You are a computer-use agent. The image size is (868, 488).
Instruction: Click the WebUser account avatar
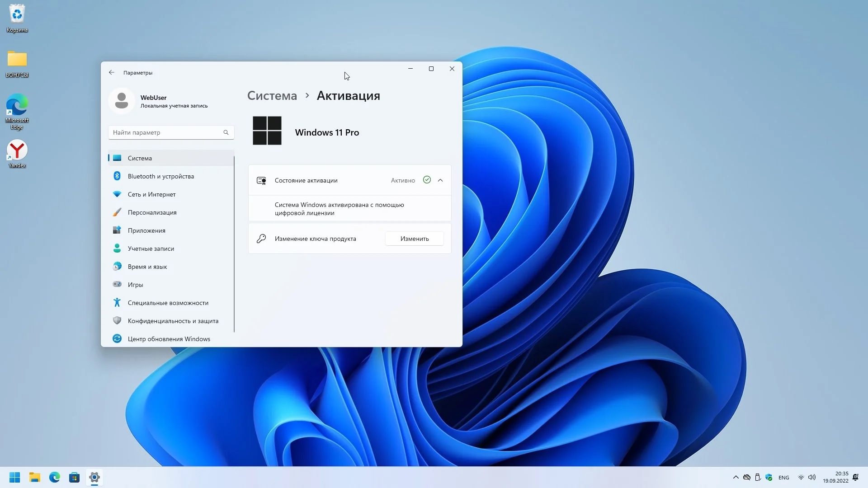(122, 101)
